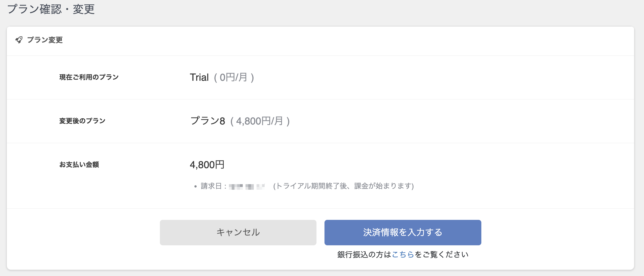Click the 銀行振込の方は text

(x=364, y=254)
